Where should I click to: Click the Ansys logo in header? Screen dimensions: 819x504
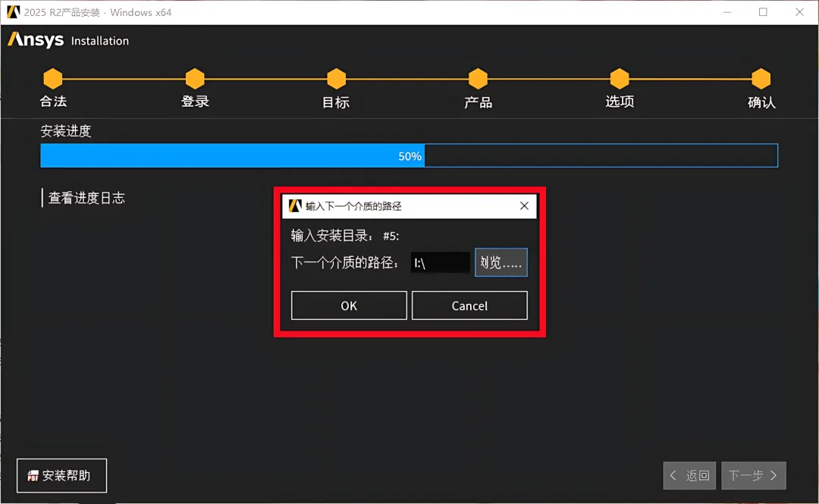pos(36,39)
